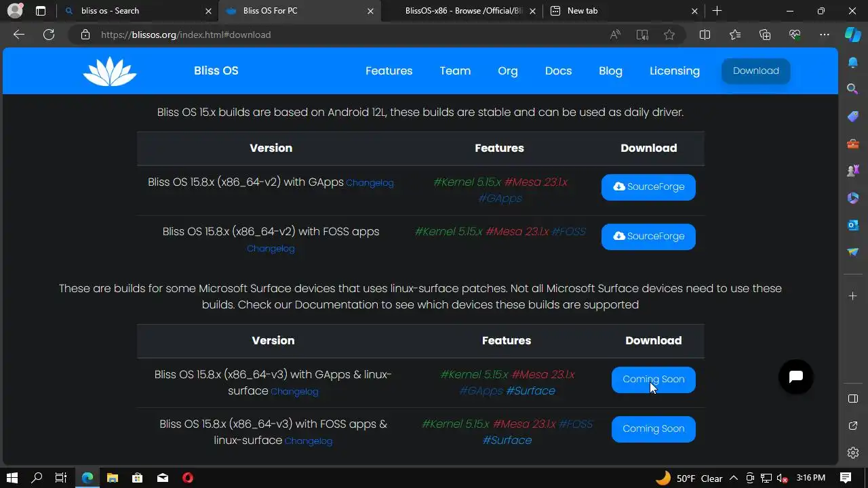Screen dimensions: 868x488
Task: Open a new browser tab
Action: click(x=717, y=11)
